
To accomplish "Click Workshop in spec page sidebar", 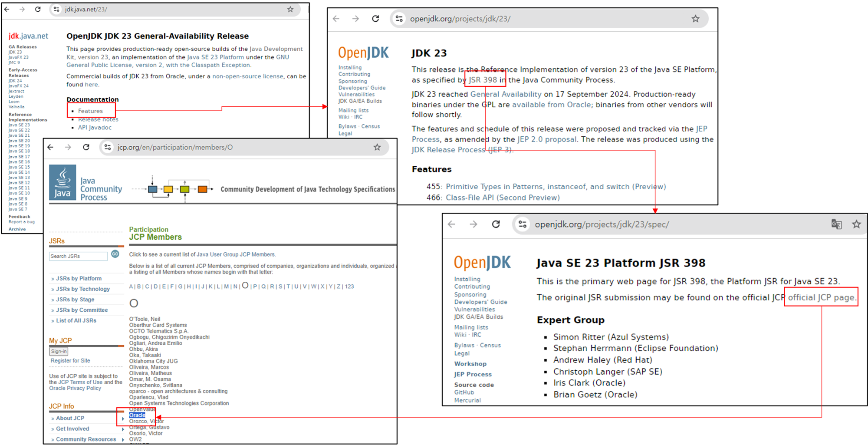I will pyautogui.click(x=470, y=364).
